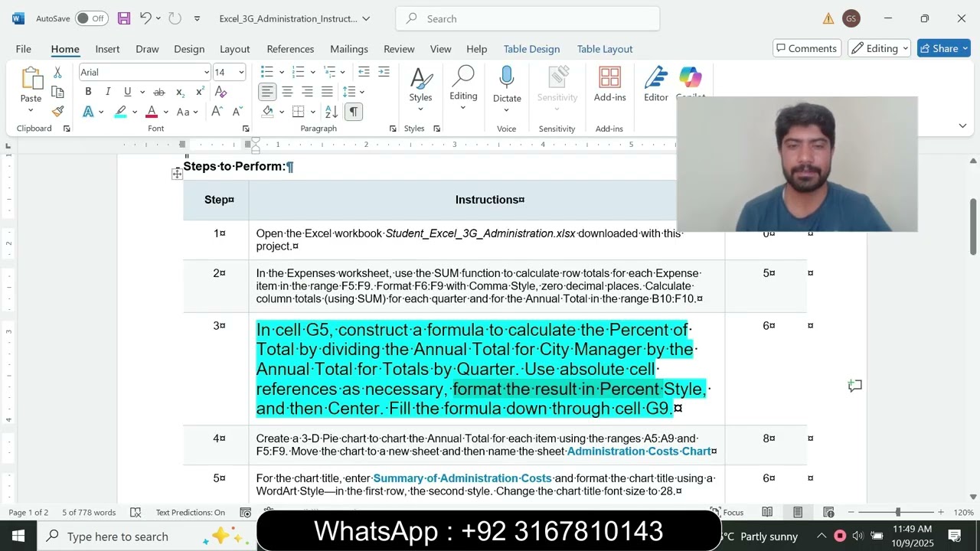Click the Copy icon in Clipboard
Viewport: 980px width, 551px height.
pos(57,92)
